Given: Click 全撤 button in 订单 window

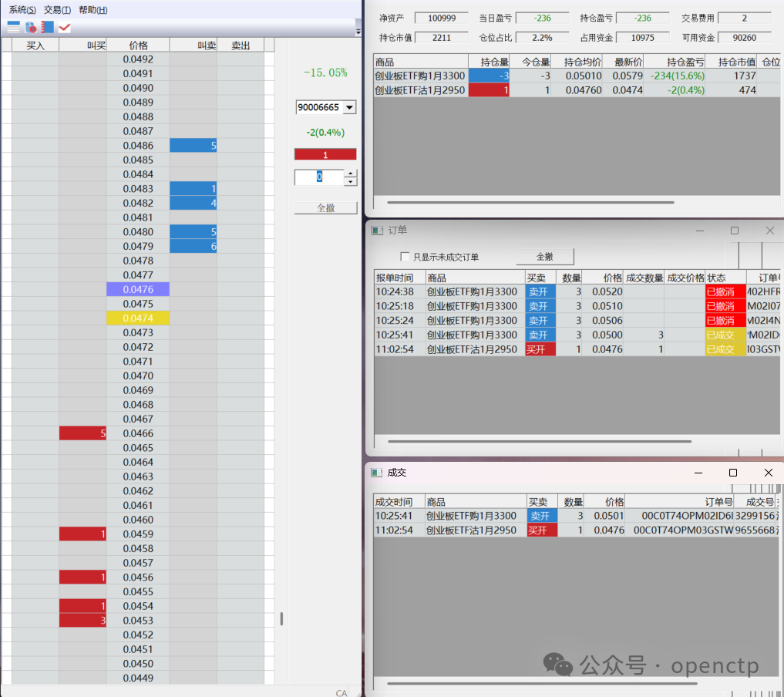Looking at the screenshot, I should (x=545, y=257).
